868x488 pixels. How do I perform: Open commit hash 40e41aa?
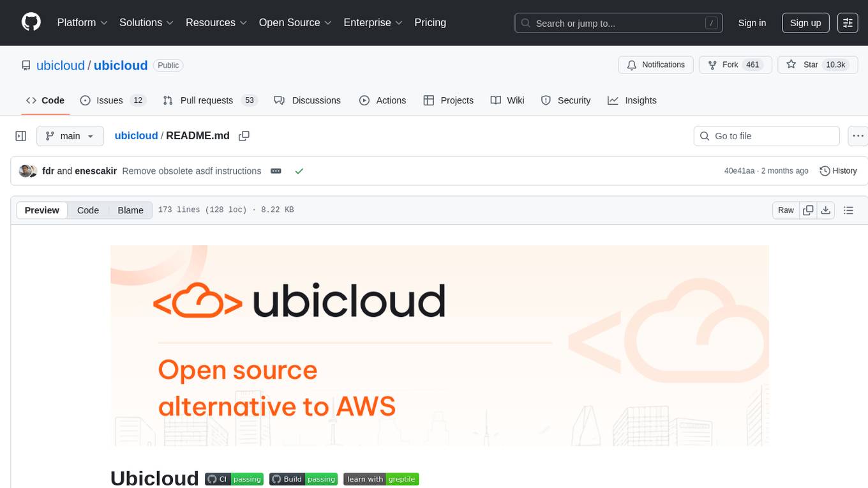tap(739, 171)
